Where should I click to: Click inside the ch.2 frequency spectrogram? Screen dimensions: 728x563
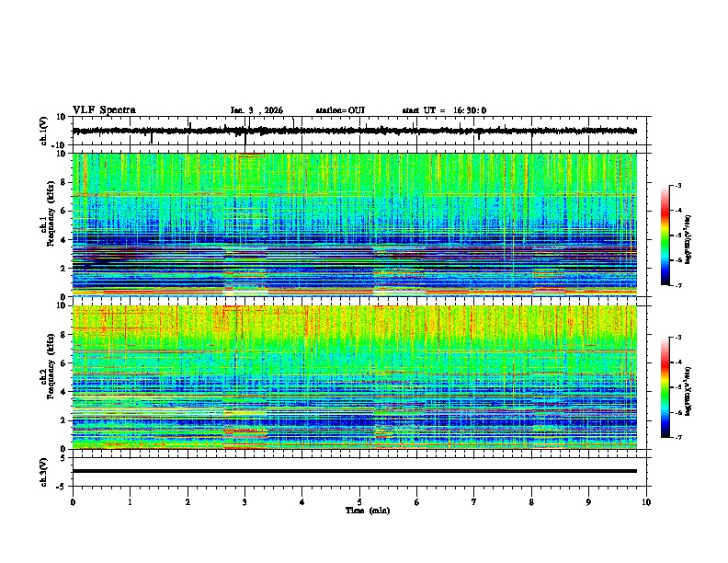[x=354, y=377]
